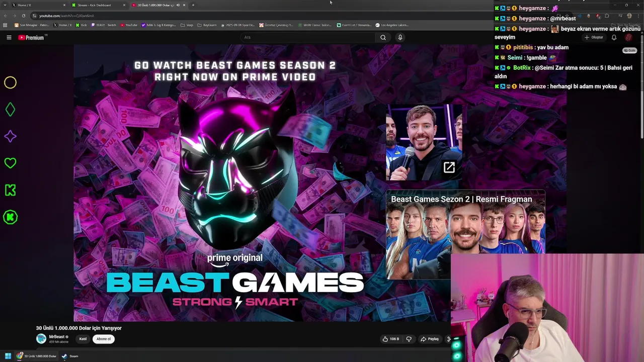Open the 'TEASY - Twitch' bookmark
644x362 pixels.
[103, 25]
